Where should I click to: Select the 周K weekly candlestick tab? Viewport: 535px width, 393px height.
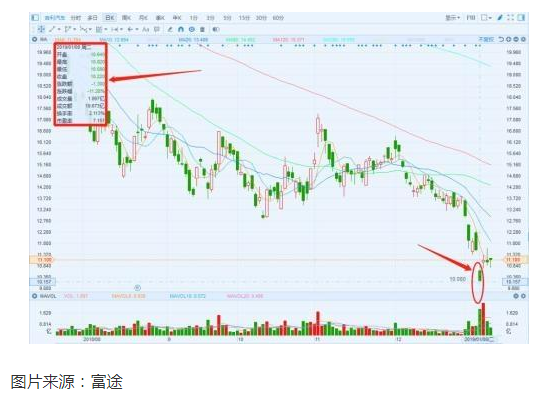[x=126, y=17]
